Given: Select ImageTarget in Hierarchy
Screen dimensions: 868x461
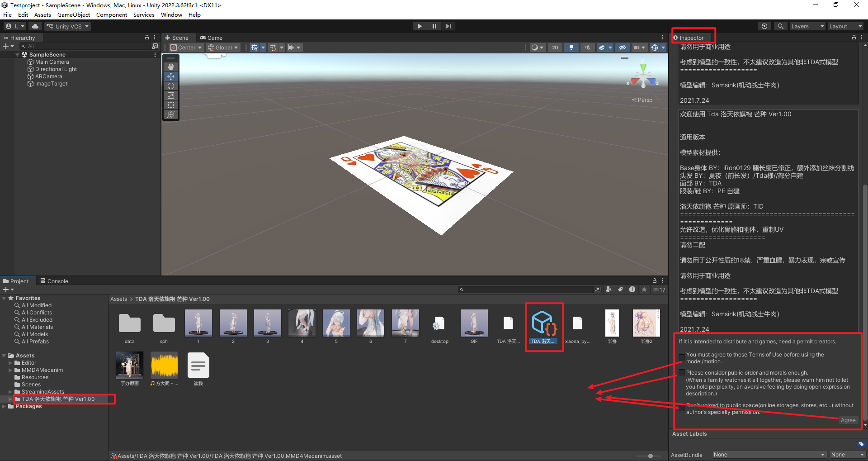Looking at the screenshot, I should tap(51, 84).
